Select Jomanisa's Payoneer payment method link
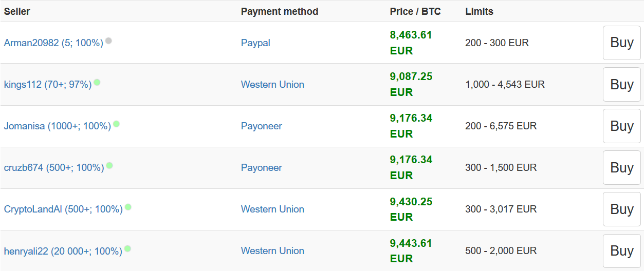Viewport: 644px width, 271px height. click(x=262, y=126)
